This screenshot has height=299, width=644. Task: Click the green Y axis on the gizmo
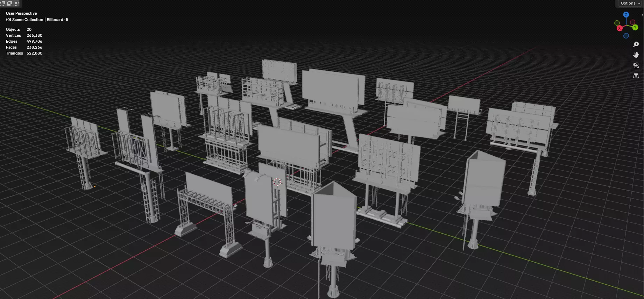[x=635, y=27]
